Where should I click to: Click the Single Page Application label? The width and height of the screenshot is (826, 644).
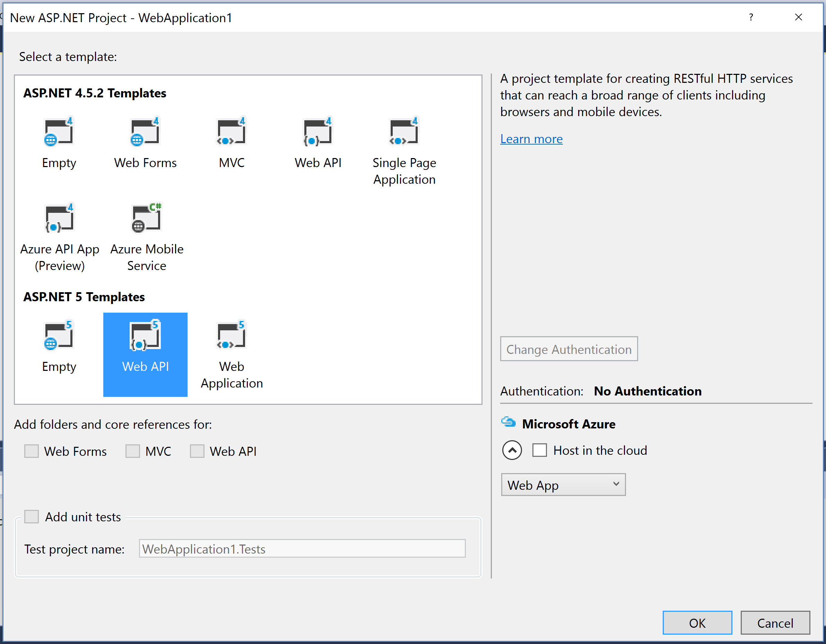[x=404, y=171]
